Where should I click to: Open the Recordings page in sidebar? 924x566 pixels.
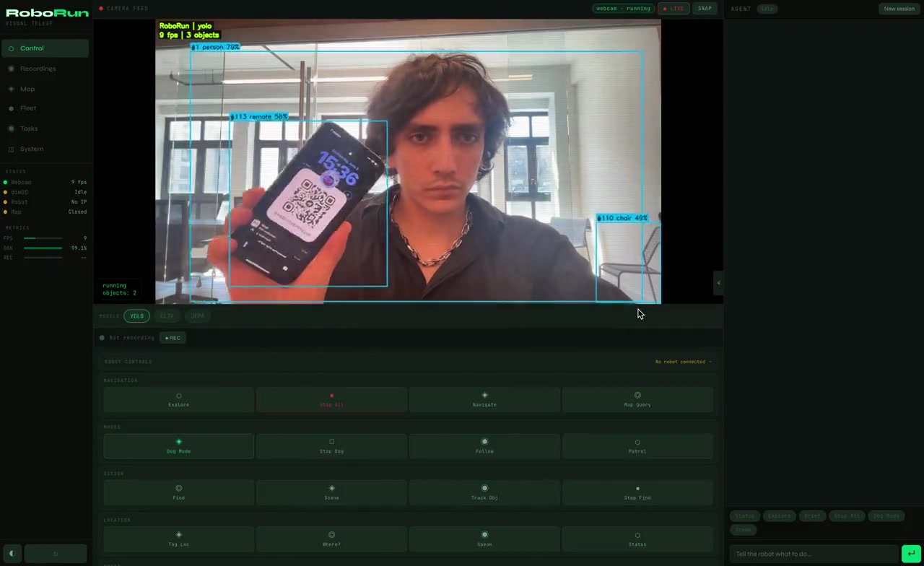[45, 69]
